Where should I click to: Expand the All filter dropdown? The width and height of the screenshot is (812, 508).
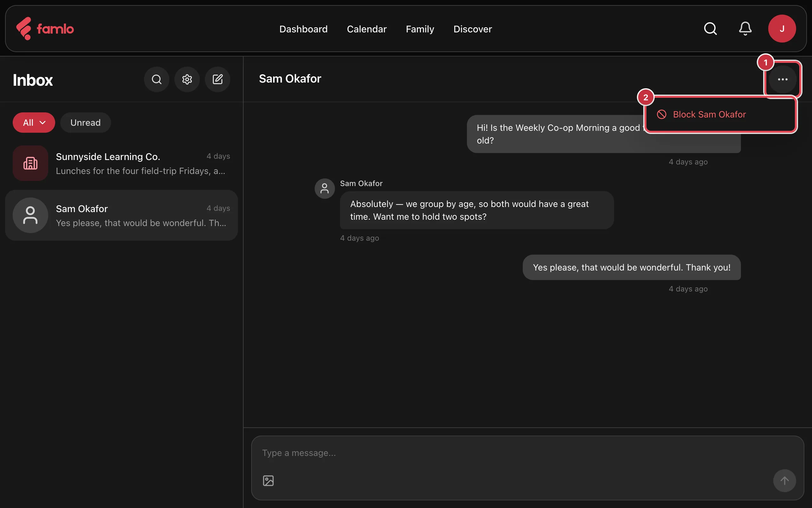[34, 123]
